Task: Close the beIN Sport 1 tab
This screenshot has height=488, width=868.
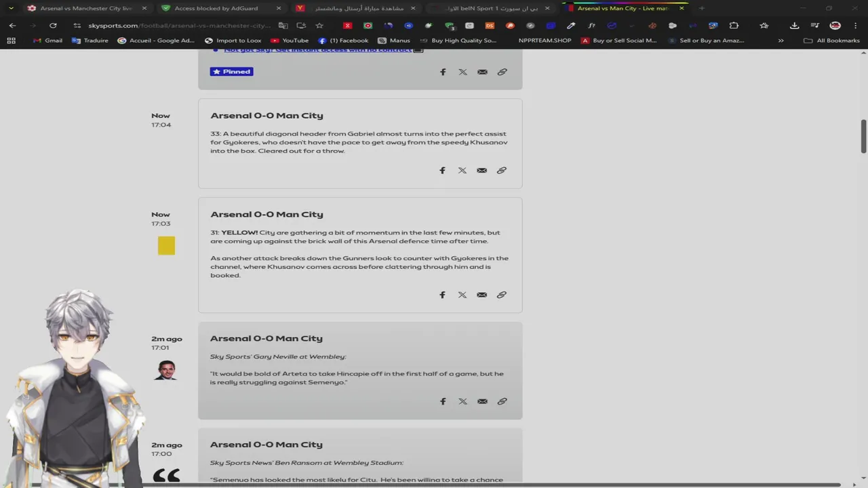Action: pyautogui.click(x=547, y=8)
